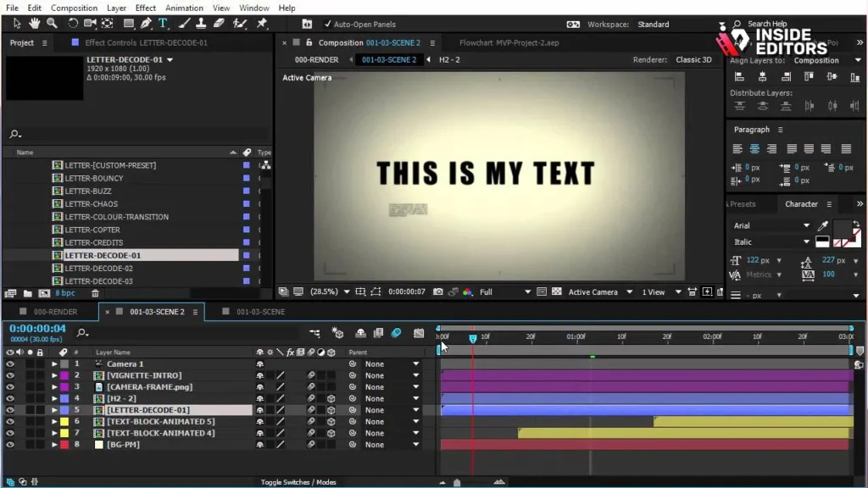
Task: Select the Unified Camera tool
Action: pos(90,23)
